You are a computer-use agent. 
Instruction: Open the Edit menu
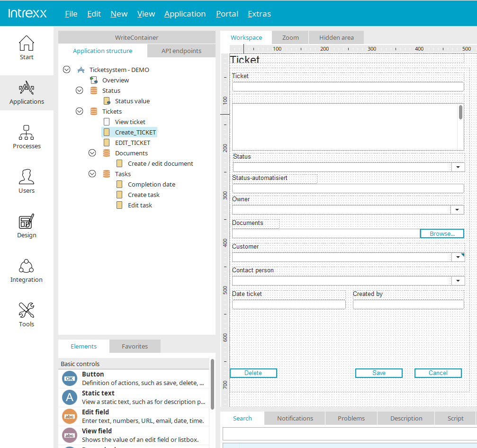pos(94,14)
